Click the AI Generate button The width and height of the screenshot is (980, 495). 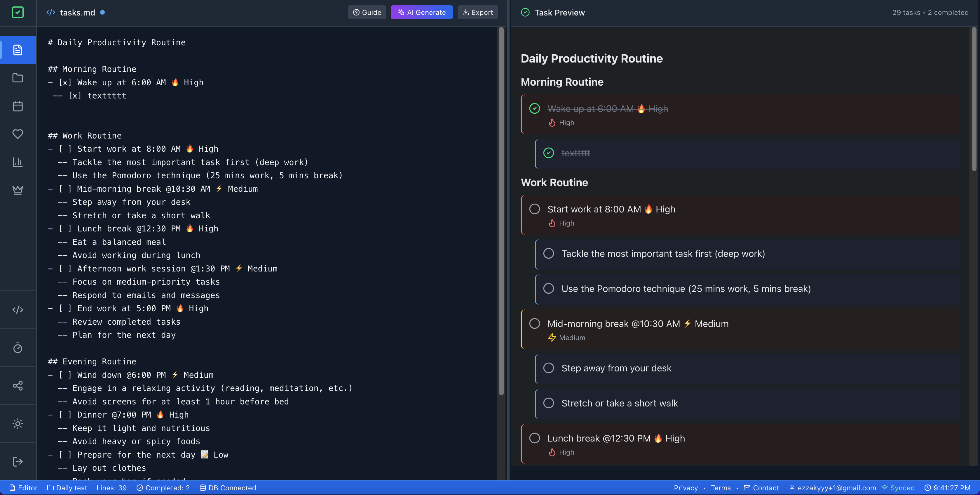(421, 12)
